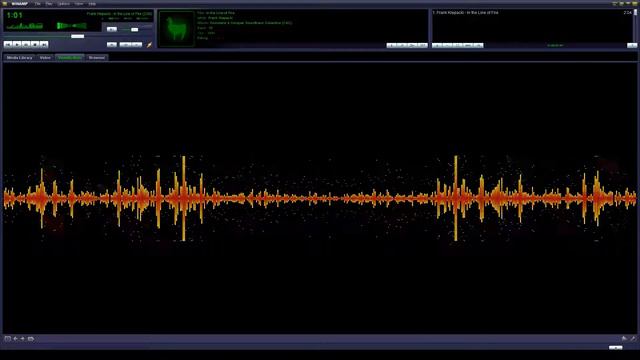Click the playlist remove button

click(447, 45)
